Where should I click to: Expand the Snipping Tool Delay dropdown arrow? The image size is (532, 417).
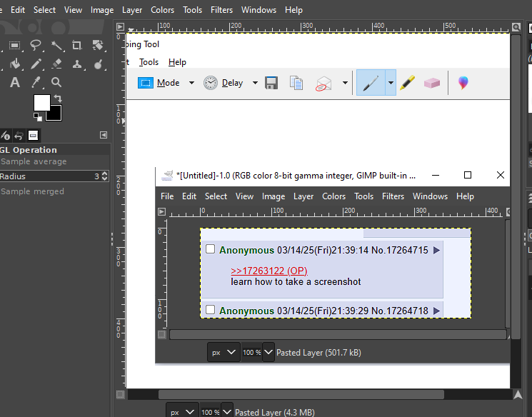click(255, 83)
